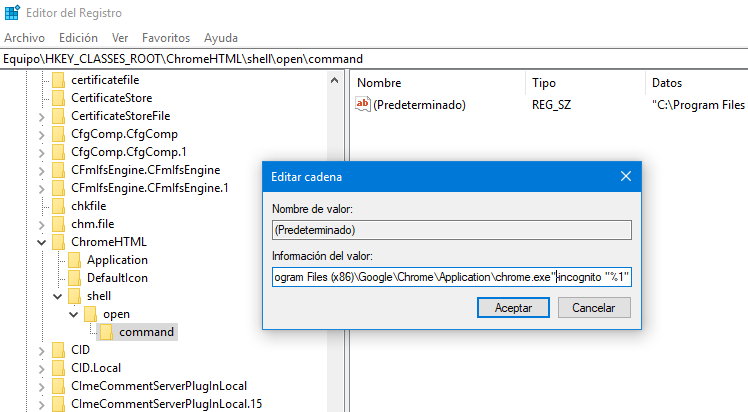This screenshot has height=412, width=748.
Task: Close the Editar cadena dialog
Action: pos(625,177)
